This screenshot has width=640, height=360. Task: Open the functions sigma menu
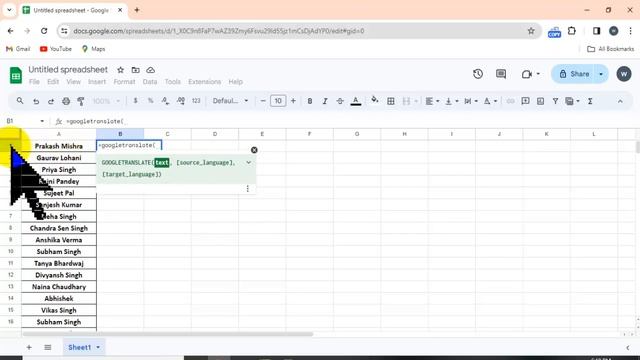(590, 101)
